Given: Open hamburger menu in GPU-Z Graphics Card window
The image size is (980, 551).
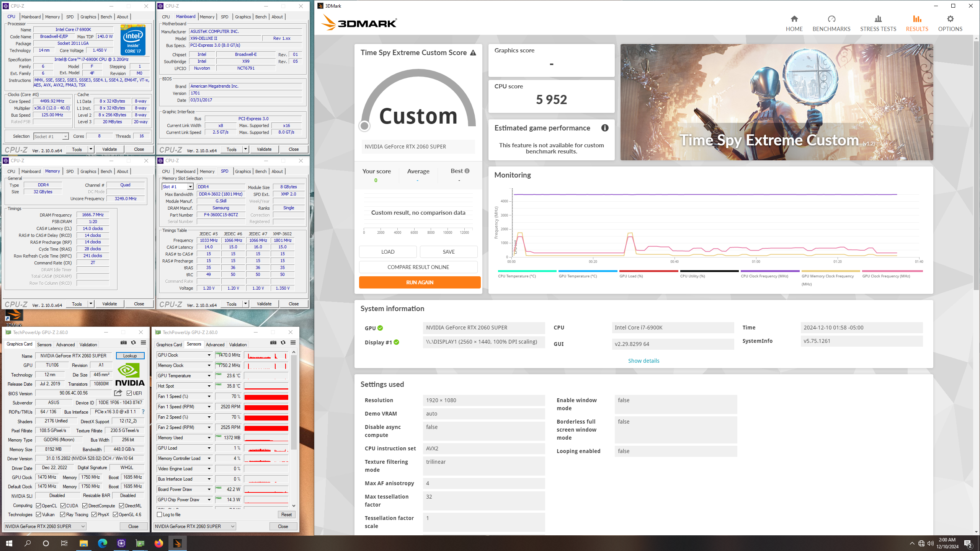Looking at the screenshot, I should point(143,342).
